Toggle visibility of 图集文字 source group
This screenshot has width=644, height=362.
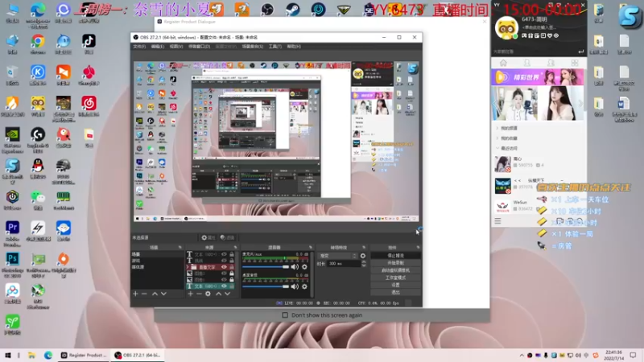coord(224,267)
